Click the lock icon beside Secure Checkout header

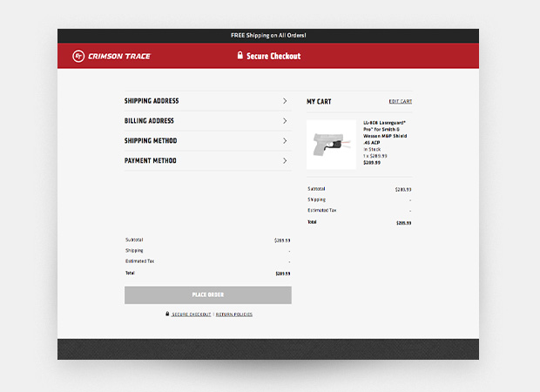click(240, 56)
